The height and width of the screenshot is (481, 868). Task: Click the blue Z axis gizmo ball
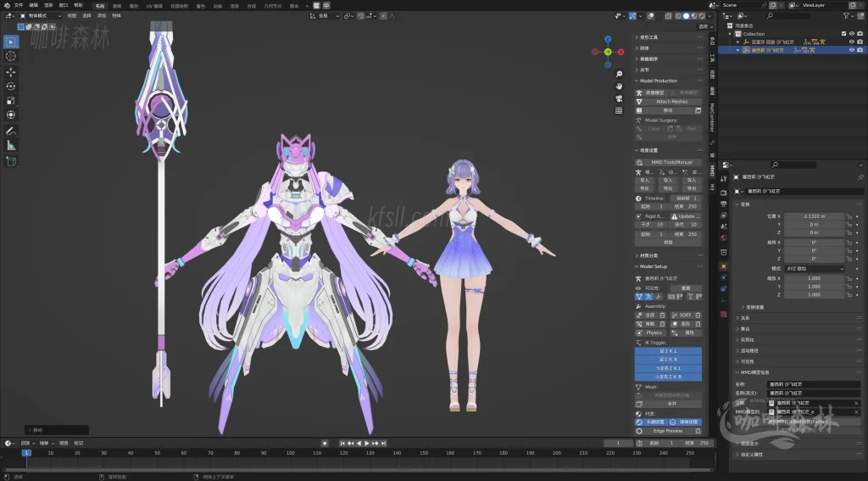click(608, 39)
